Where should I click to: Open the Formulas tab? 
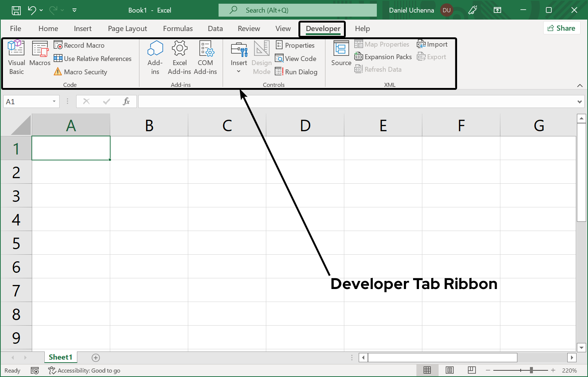coord(178,28)
